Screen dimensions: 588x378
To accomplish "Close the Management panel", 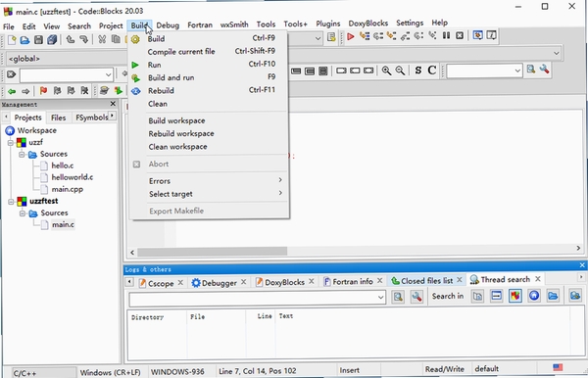I will click(113, 104).
